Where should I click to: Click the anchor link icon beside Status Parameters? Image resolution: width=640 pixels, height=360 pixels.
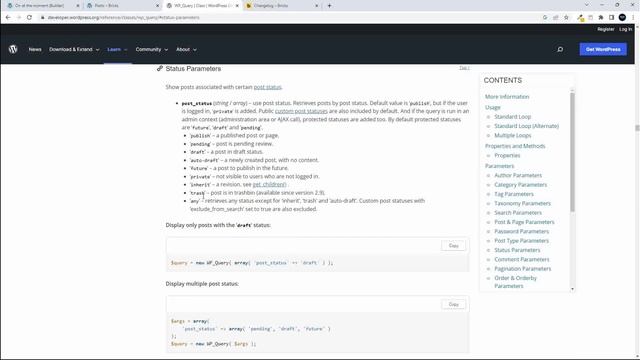tap(160, 69)
